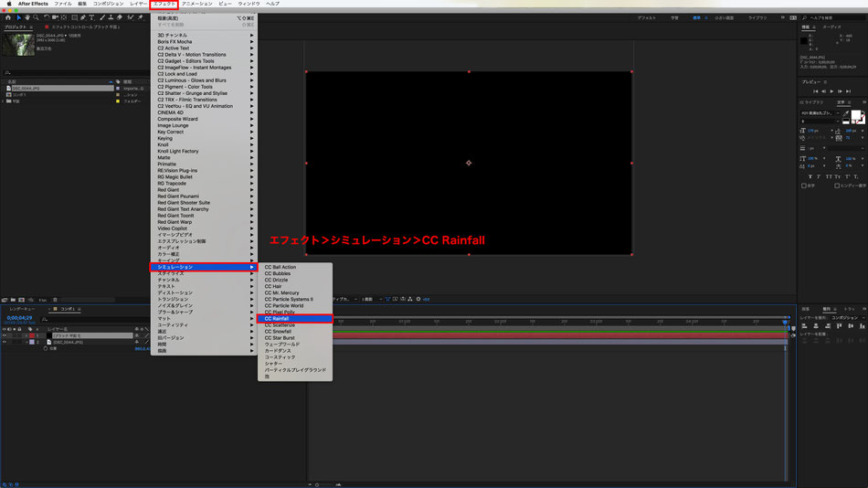Toggle the ligatures checkbox in Character panel
The image size is (868, 488).
click(804, 186)
